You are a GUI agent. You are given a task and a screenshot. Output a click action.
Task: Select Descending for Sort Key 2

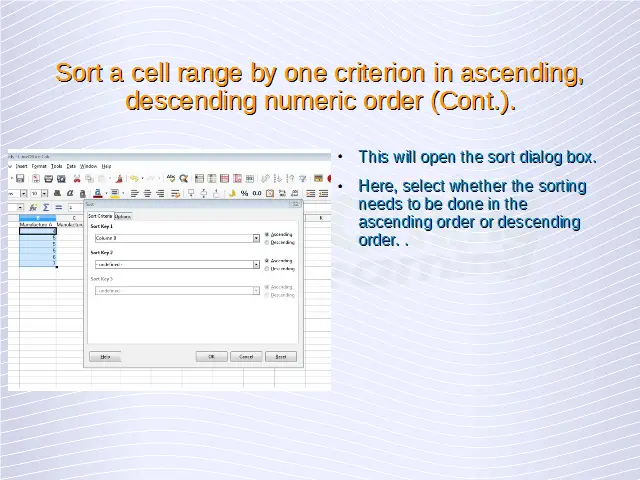click(x=267, y=268)
